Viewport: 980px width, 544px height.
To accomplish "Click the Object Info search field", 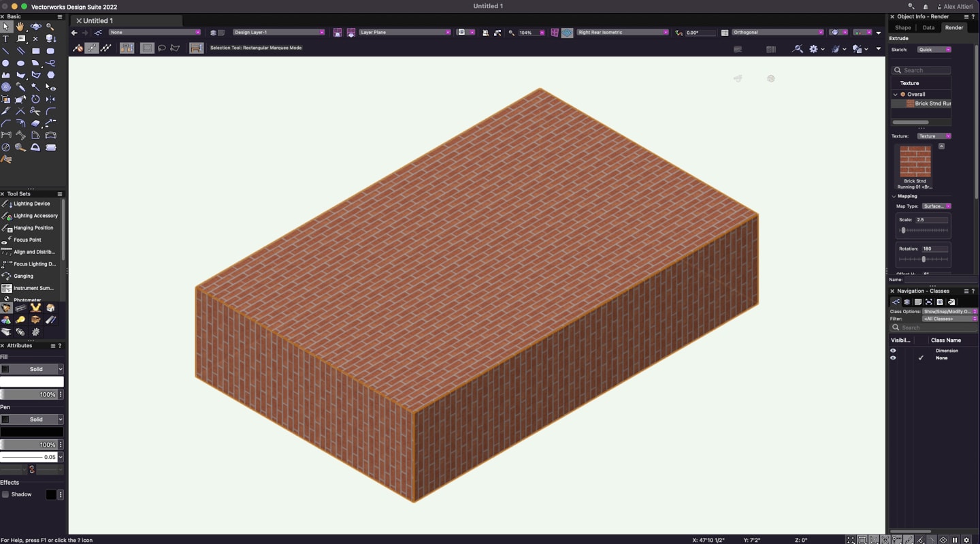I will [x=921, y=70].
